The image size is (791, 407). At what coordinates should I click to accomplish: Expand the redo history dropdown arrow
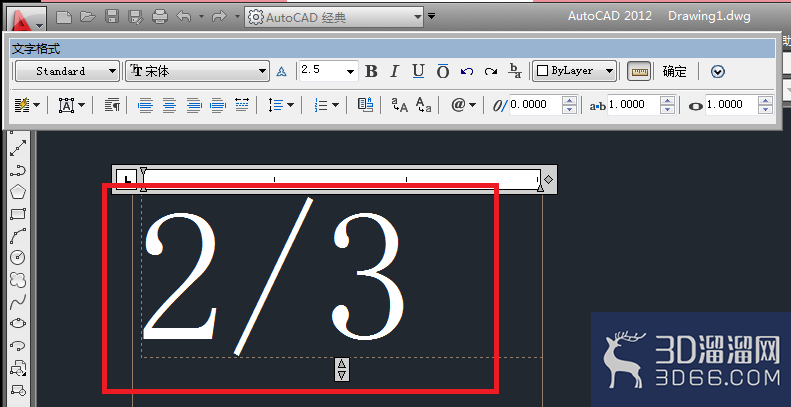[x=237, y=17]
